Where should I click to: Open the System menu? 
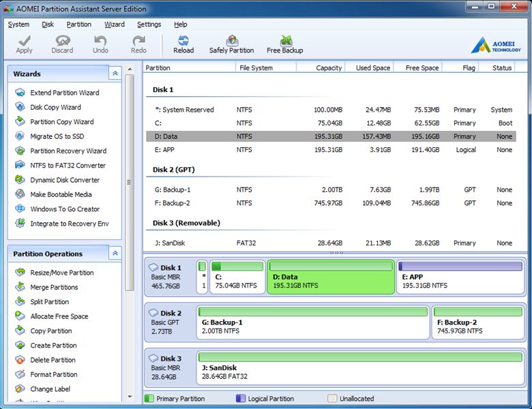pyautogui.click(x=18, y=25)
